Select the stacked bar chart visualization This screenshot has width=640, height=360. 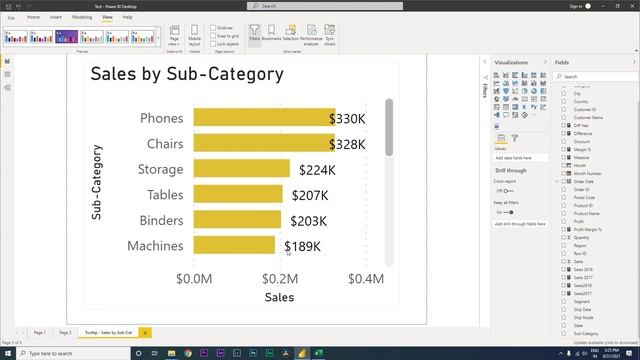[496, 75]
